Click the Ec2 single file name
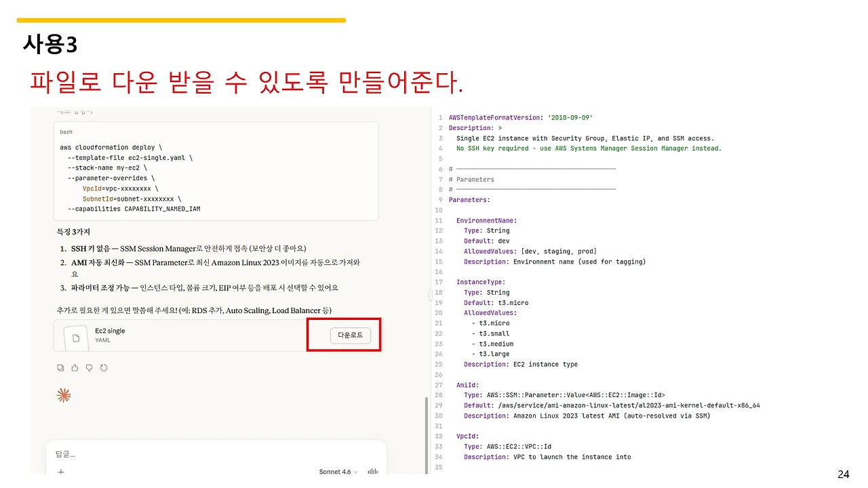 point(110,331)
